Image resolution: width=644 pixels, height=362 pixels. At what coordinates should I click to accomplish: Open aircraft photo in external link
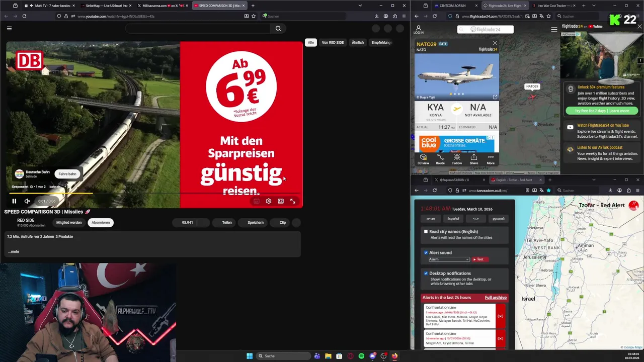point(495,97)
